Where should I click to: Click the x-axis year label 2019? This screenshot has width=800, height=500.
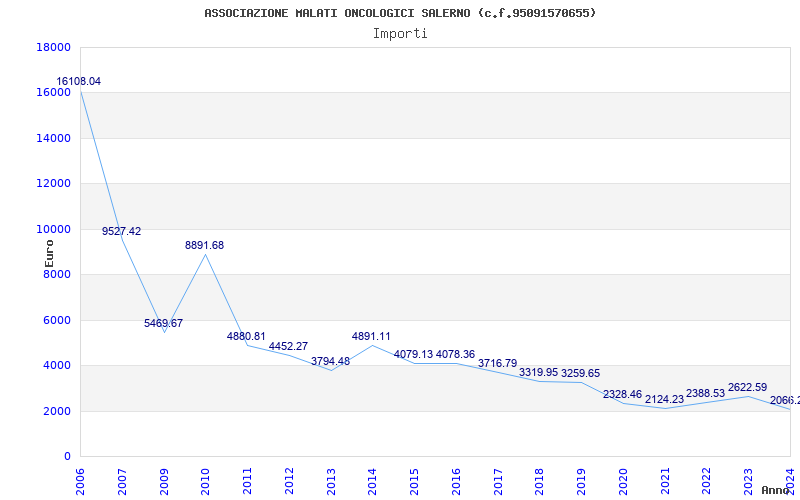pyautogui.click(x=582, y=482)
